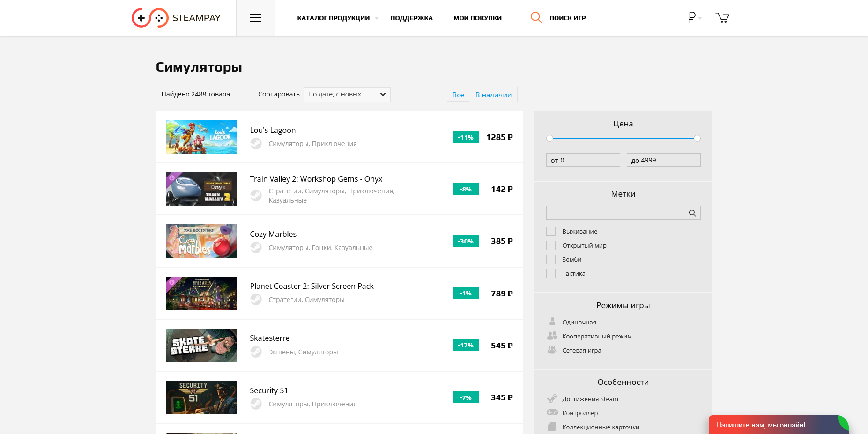This screenshot has width=868, height=434.
Task: Open the Steampay logo home link
Action: pyautogui.click(x=176, y=18)
